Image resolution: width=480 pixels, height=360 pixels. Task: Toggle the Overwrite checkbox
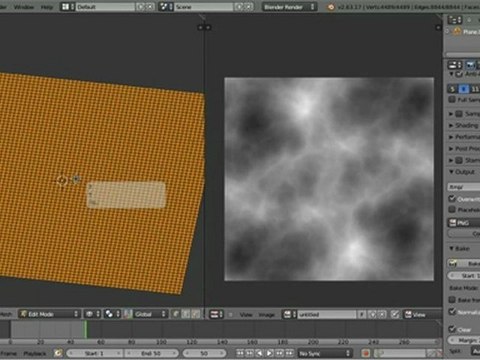(452, 199)
